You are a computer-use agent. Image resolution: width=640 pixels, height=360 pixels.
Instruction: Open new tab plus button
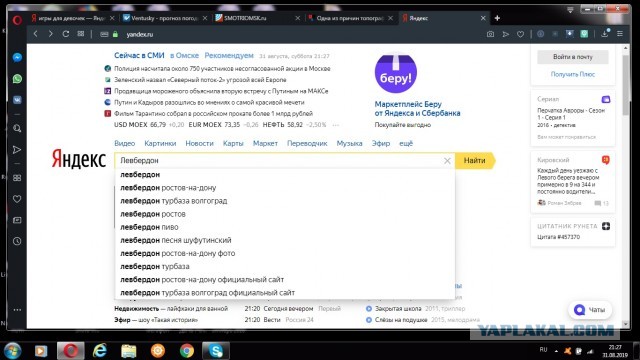tap(497, 18)
